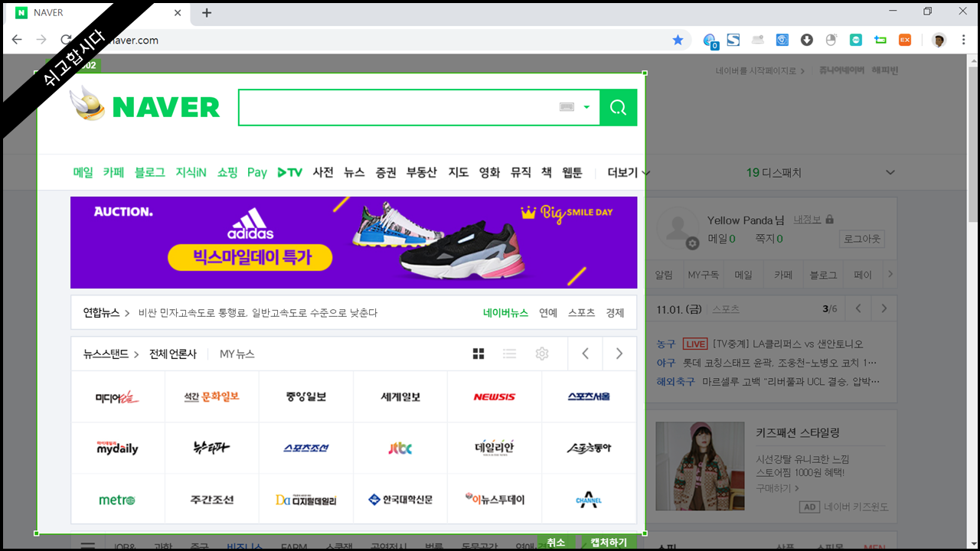Select the 알림 tab in profile panel
Screen dimensions: 980x551
pos(664,274)
